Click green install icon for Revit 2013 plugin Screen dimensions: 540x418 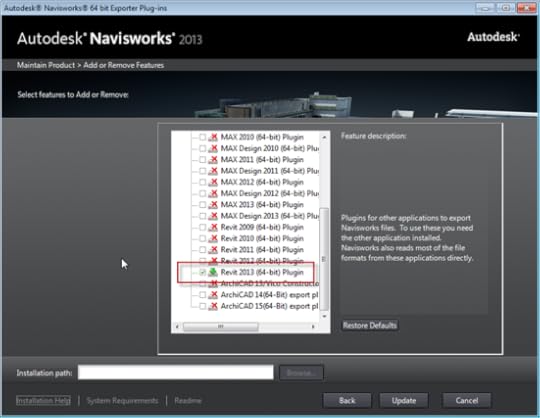(x=213, y=272)
